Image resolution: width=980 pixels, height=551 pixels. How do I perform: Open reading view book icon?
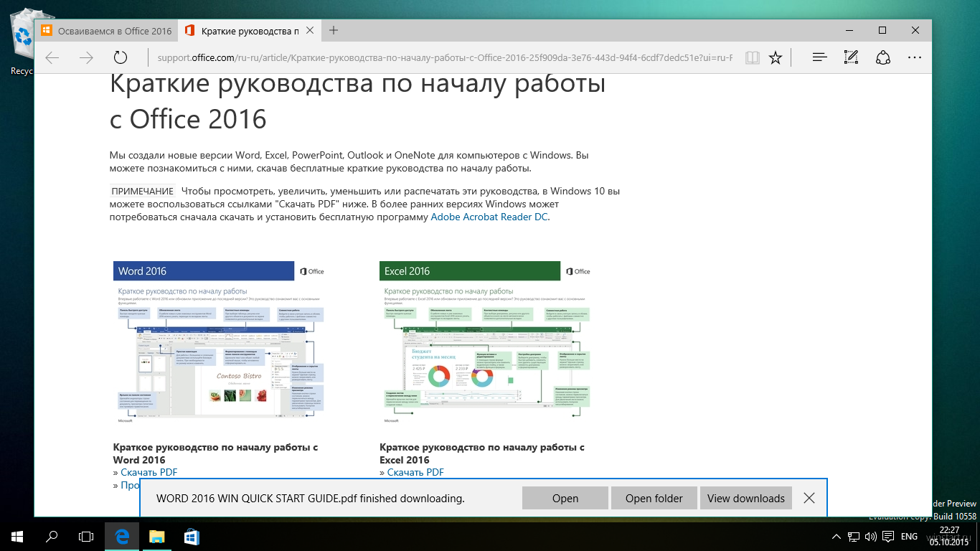pyautogui.click(x=752, y=58)
